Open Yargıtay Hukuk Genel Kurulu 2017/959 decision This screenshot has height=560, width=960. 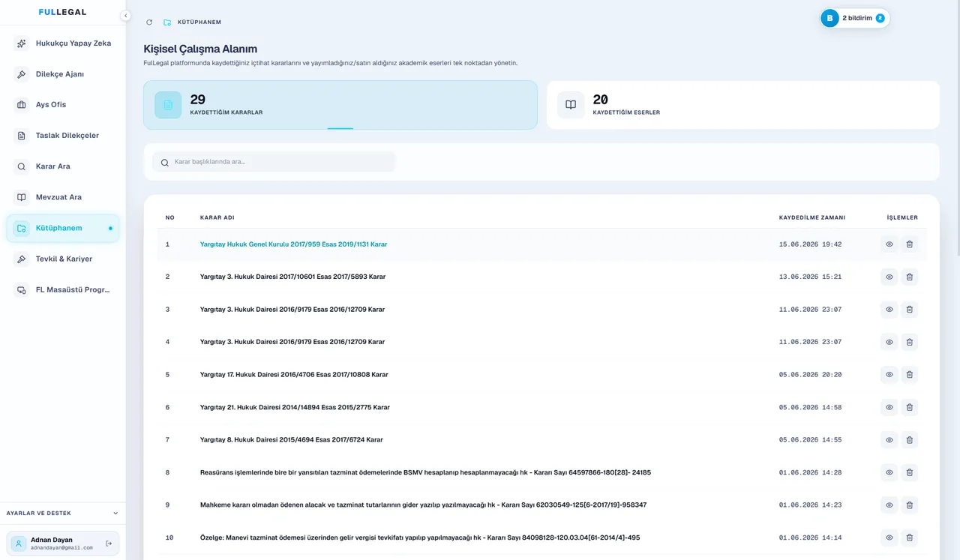(293, 244)
